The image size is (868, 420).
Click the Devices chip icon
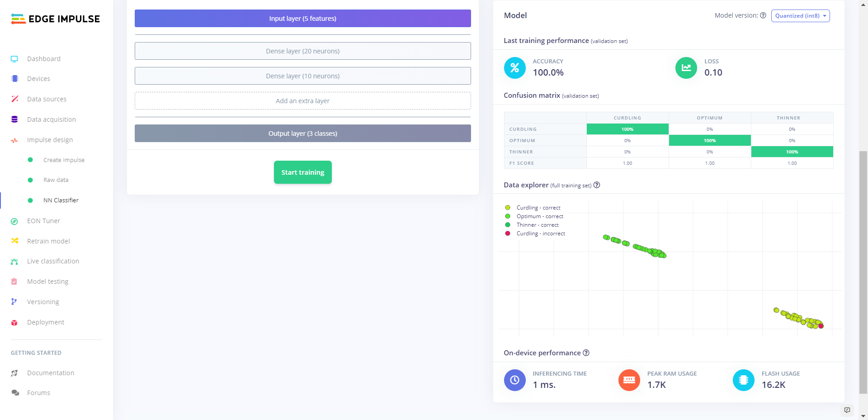click(x=14, y=79)
